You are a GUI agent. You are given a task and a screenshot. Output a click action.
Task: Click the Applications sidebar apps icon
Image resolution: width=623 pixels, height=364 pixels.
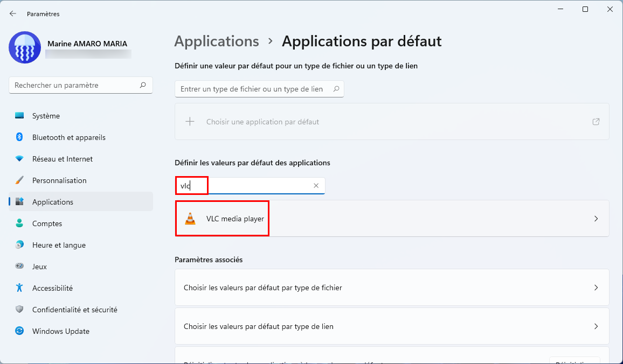[19, 201]
